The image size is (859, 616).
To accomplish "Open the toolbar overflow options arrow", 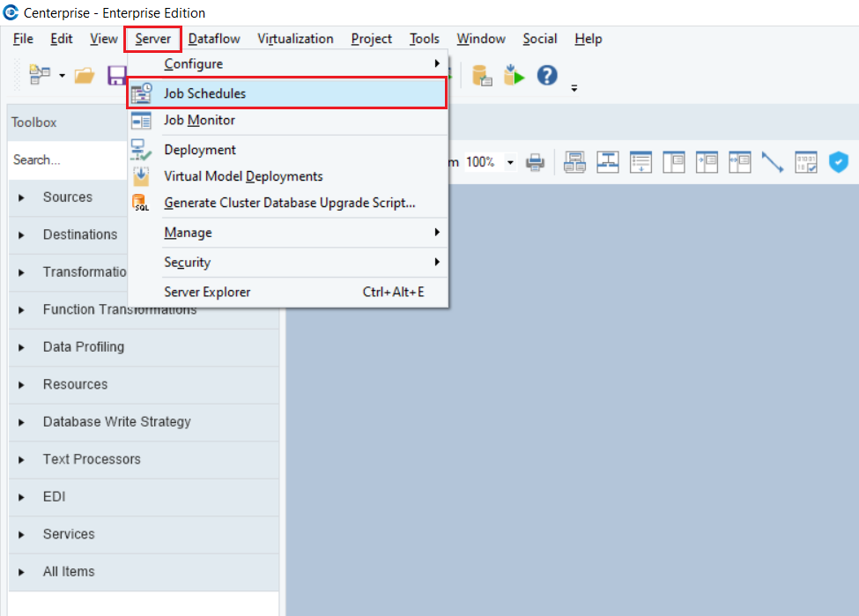I will pos(574,88).
